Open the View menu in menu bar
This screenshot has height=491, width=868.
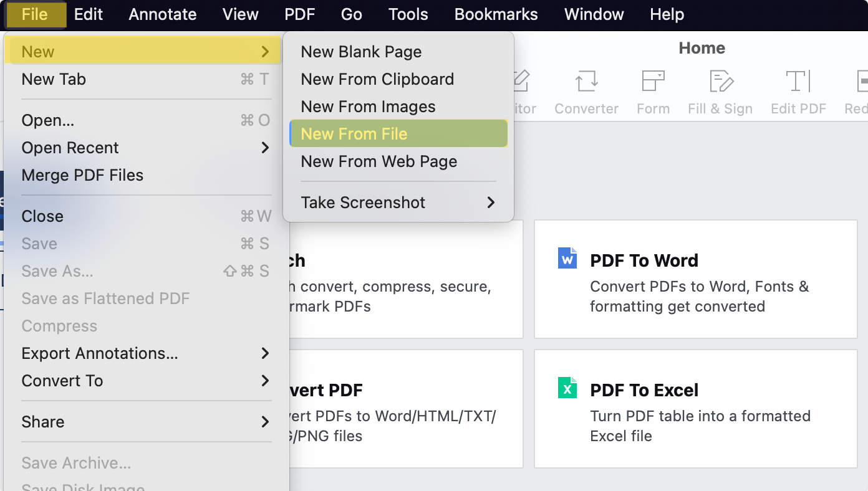[x=241, y=14]
